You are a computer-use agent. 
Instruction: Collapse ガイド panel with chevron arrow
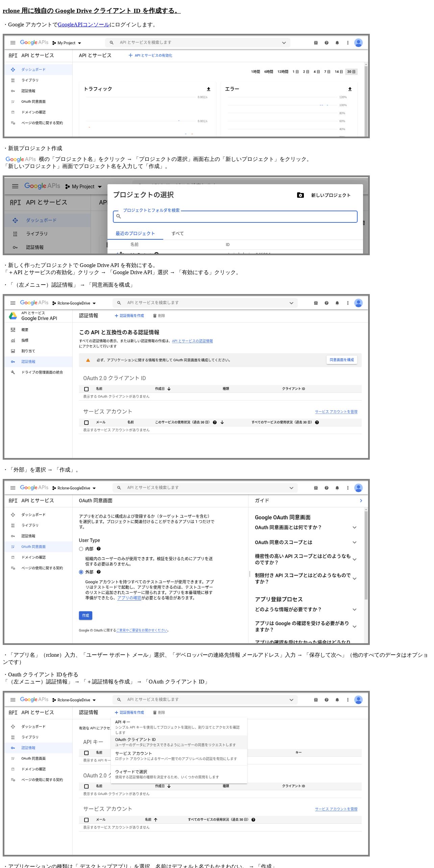pos(361,501)
